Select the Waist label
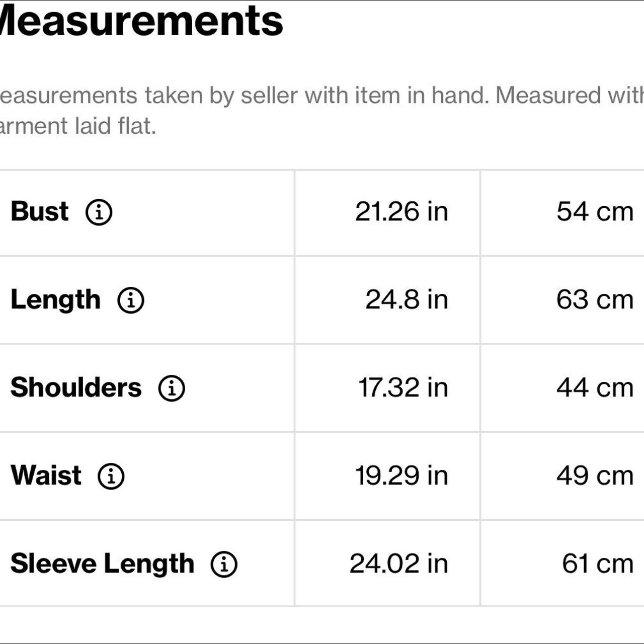The width and height of the screenshot is (644, 644). (x=46, y=475)
